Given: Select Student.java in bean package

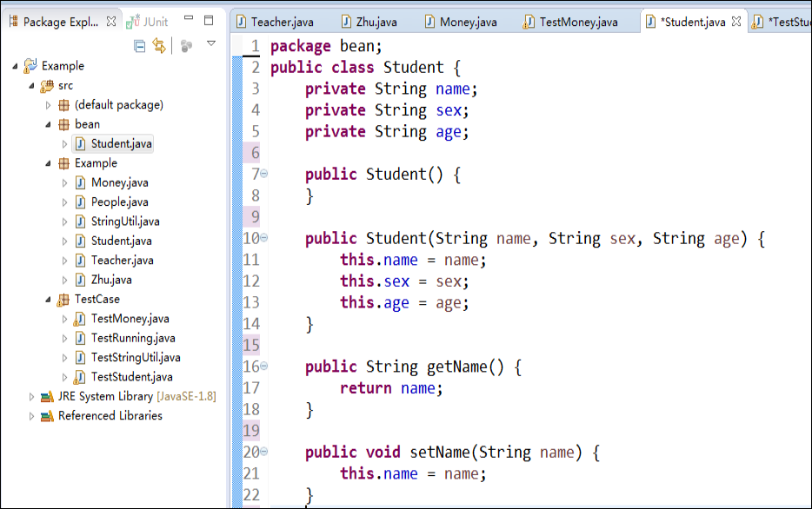Looking at the screenshot, I should click(121, 144).
